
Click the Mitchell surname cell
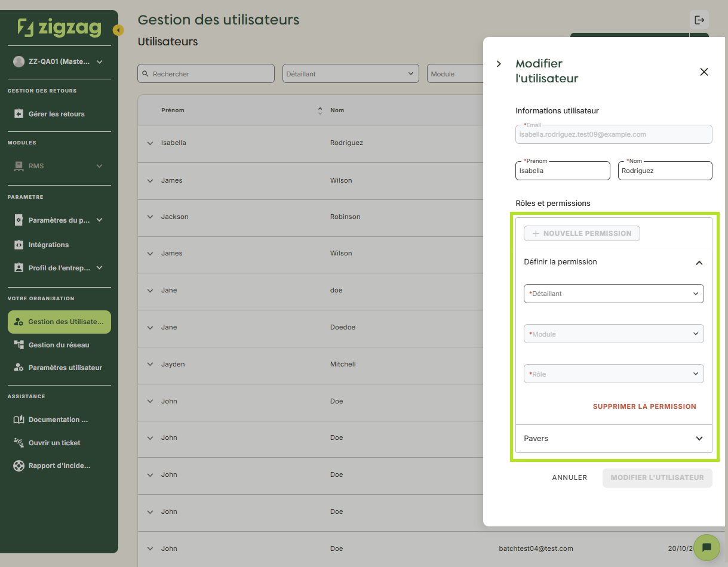[x=343, y=364]
